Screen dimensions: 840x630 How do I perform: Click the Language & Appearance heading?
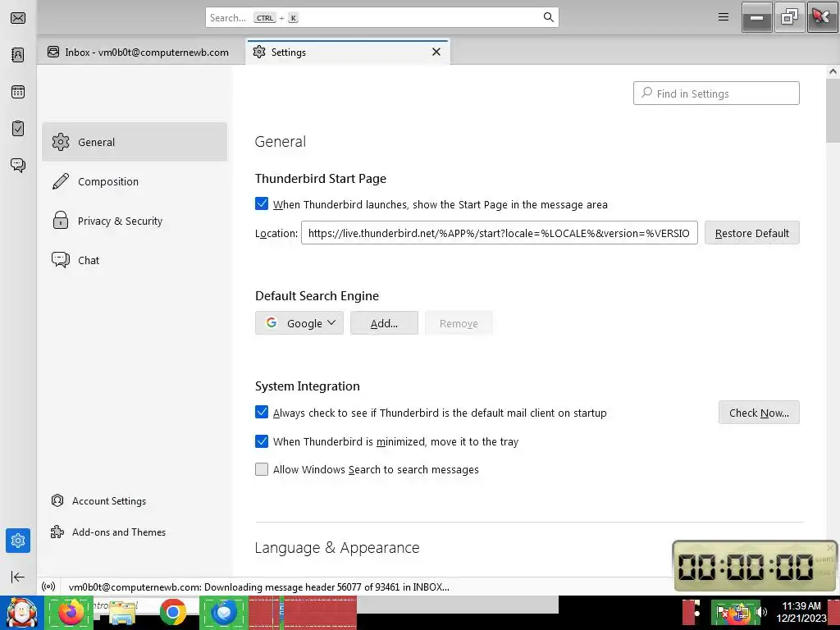click(337, 547)
